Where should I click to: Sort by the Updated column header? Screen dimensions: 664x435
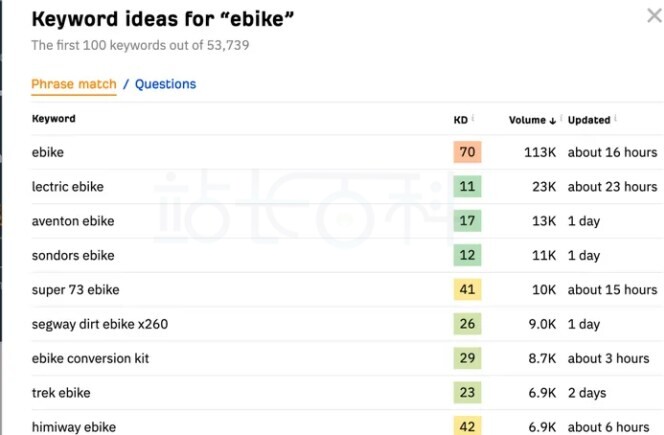click(589, 120)
